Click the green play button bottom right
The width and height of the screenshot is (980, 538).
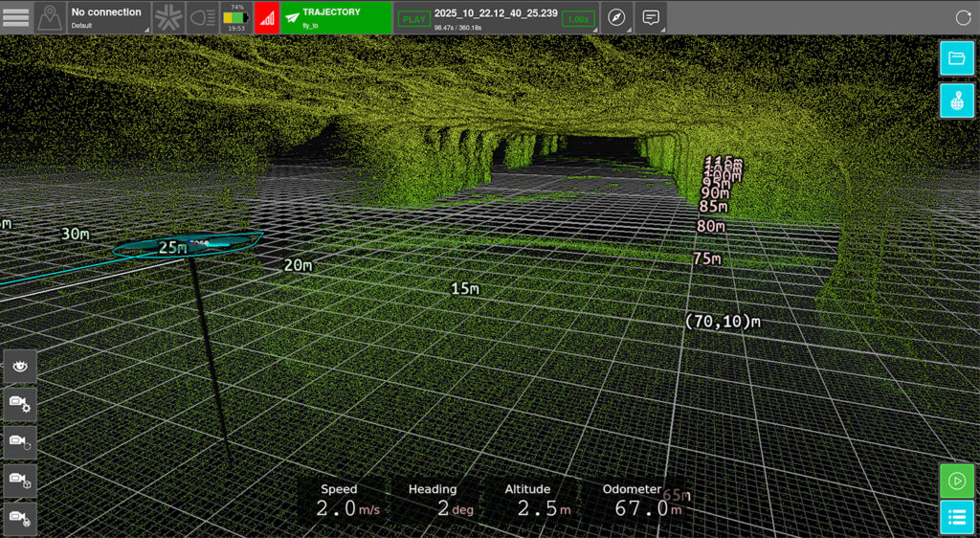[956, 480]
